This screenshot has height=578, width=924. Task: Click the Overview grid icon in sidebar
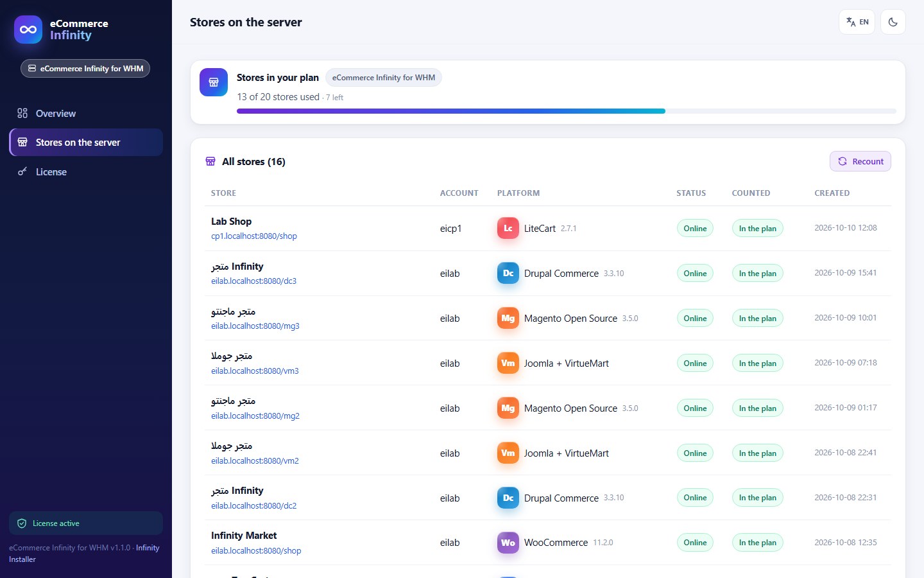(x=22, y=113)
